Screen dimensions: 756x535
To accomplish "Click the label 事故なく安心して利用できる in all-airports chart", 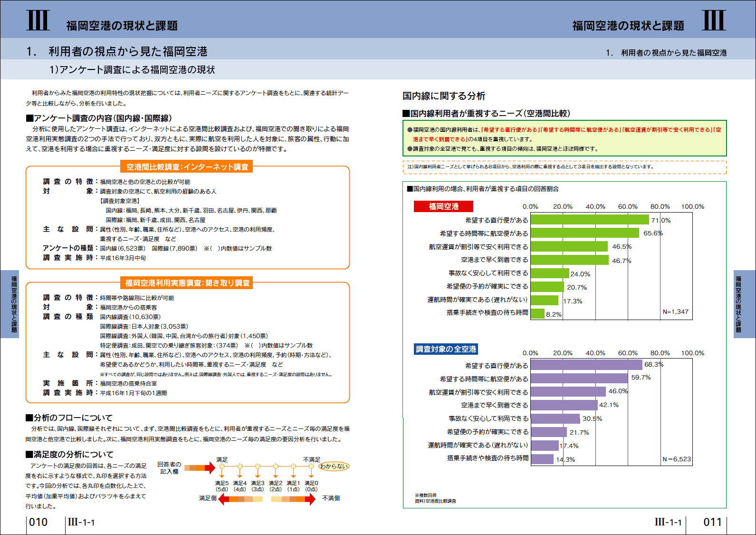I will pos(488,418).
